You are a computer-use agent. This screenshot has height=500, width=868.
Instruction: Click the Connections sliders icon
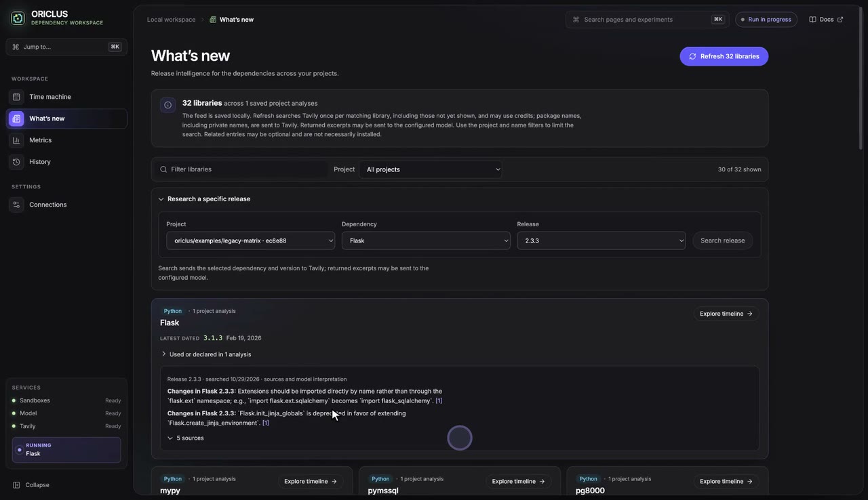pos(16,205)
